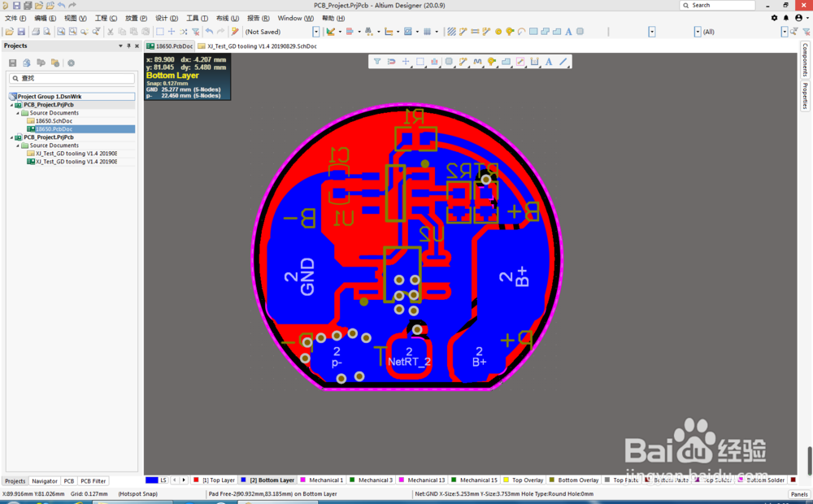813x504 pixels.
Task: Click the red Top Layer color swatch
Action: point(196,480)
